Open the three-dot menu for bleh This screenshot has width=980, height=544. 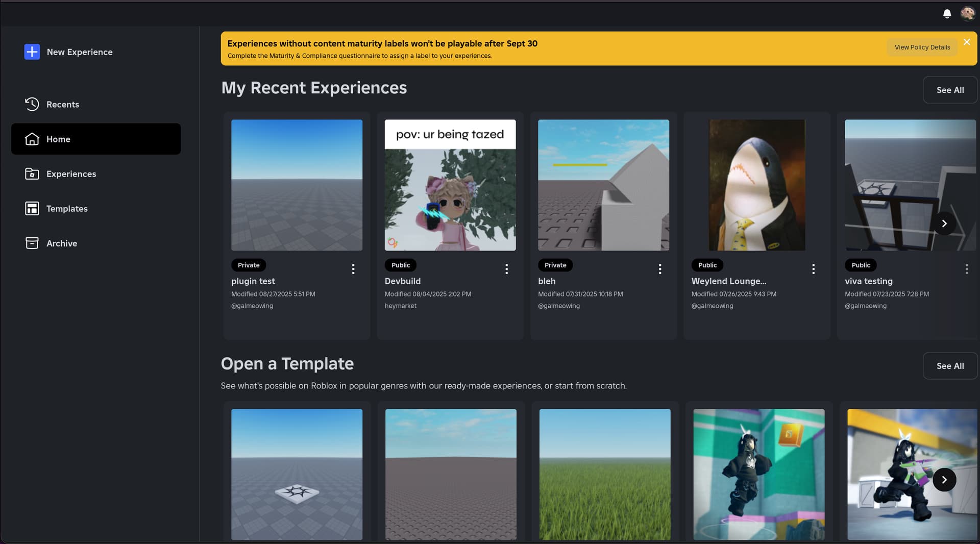click(660, 269)
